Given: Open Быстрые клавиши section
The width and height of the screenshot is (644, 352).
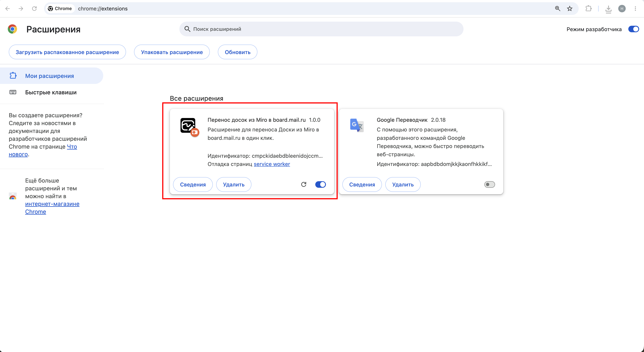Looking at the screenshot, I should (52, 92).
